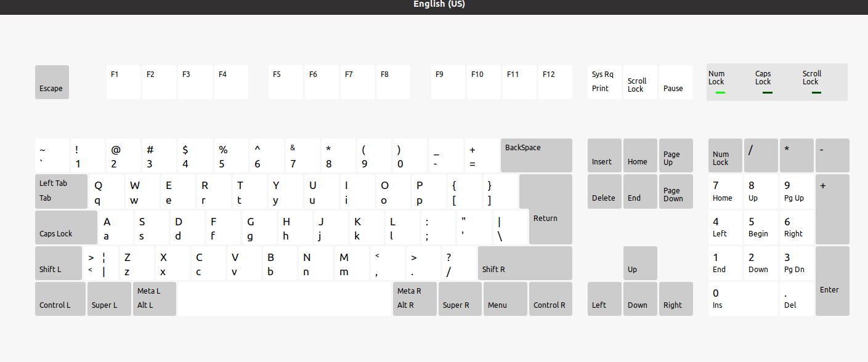Click the Super R key
The width and height of the screenshot is (868, 362).
pos(460,299)
